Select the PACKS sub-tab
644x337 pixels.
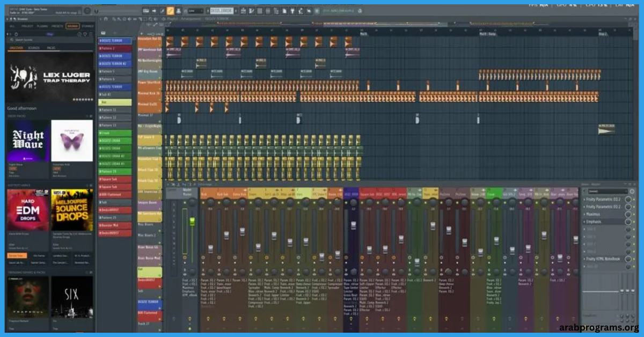pos(51,48)
